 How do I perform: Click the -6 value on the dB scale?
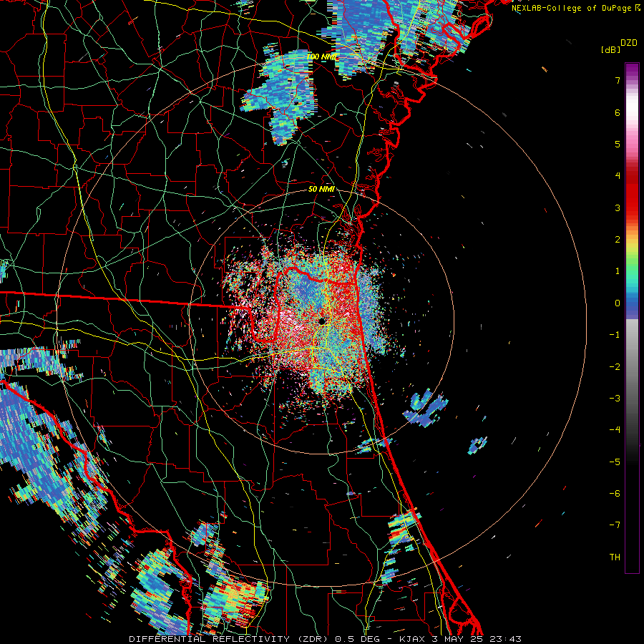(x=615, y=494)
